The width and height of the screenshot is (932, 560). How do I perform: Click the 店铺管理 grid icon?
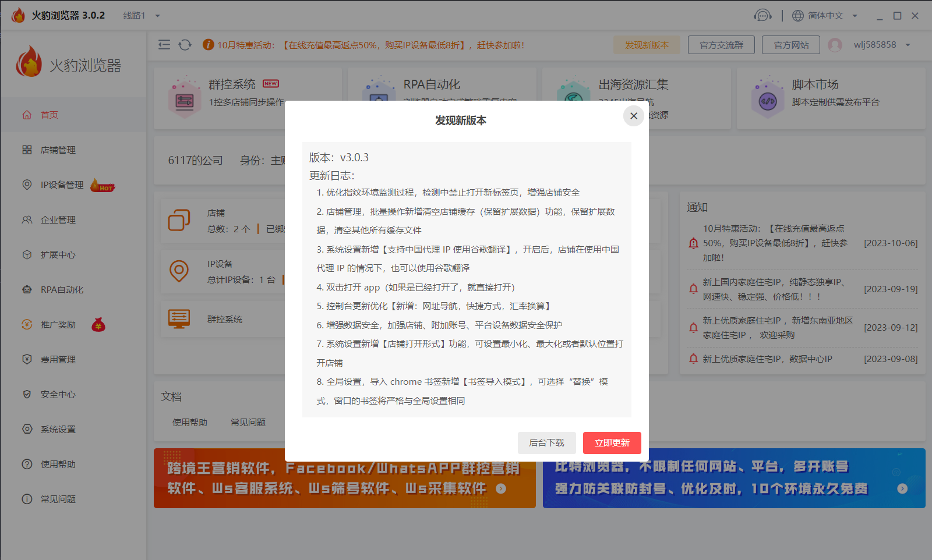27,150
